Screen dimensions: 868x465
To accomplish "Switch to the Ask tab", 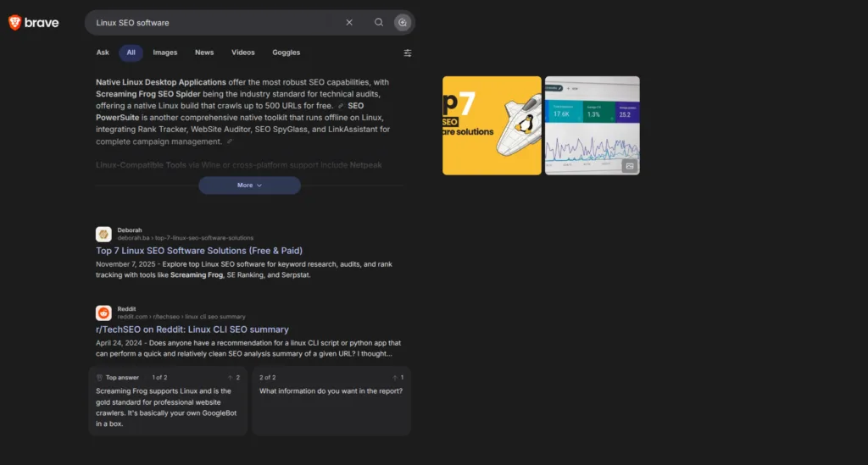I will click(103, 53).
